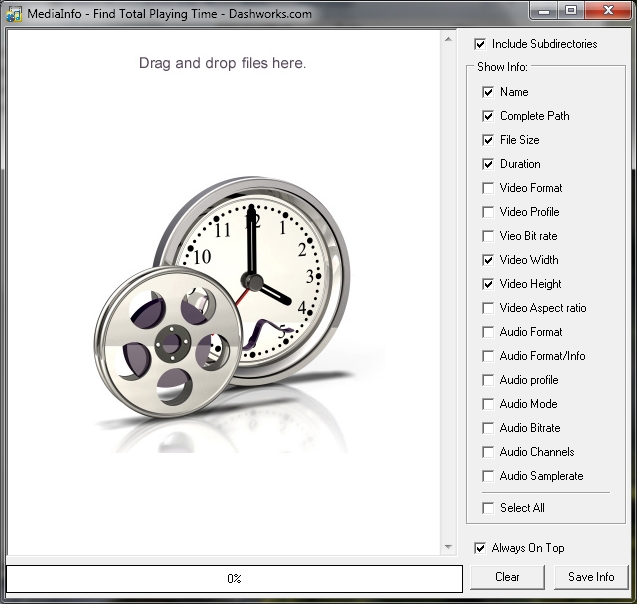Click the 0% progress bar
Viewport: 637px width, 604px height.
click(x=234, y=578)
